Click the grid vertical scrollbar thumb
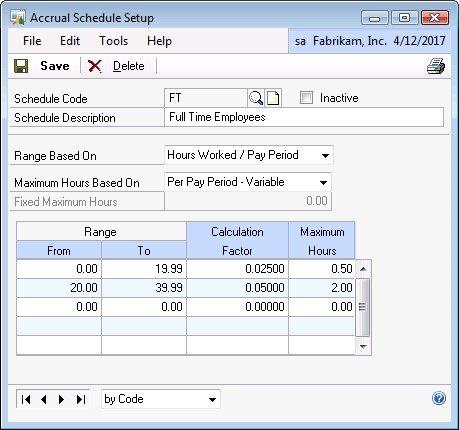This screenshot has height=430, width=459. click(x=363, y=307)
